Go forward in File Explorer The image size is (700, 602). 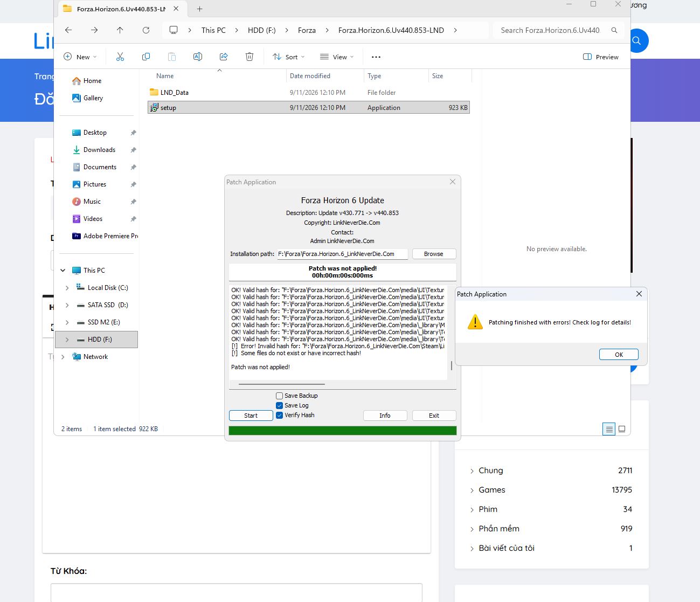(94, 30)
